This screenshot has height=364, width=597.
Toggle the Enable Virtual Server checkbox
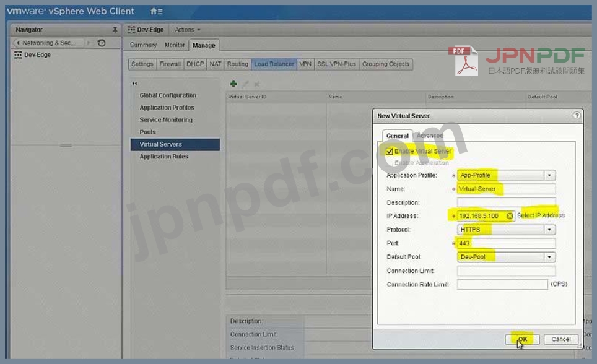pos(389,151)
